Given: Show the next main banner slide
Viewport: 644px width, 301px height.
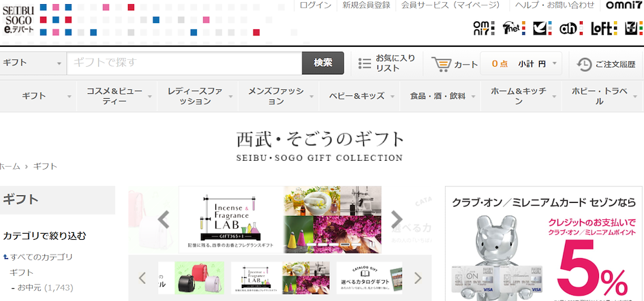Looking at the screenshot, I should 397,219.
